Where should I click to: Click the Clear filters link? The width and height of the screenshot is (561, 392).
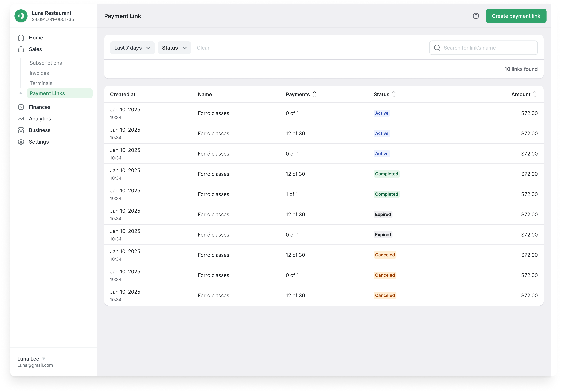pyautogui.click(x=203, y=48)
